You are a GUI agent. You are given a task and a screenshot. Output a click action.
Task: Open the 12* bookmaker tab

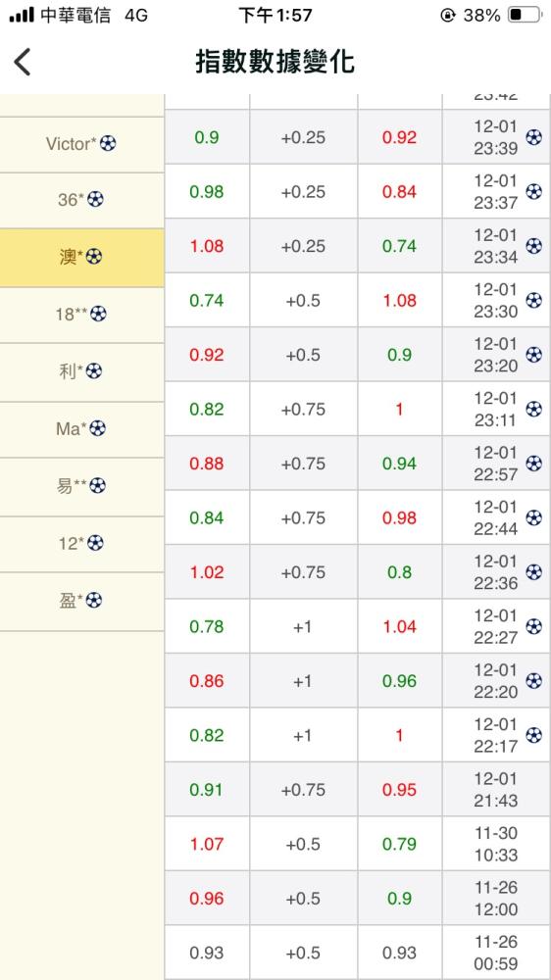[x=82, y=543]
